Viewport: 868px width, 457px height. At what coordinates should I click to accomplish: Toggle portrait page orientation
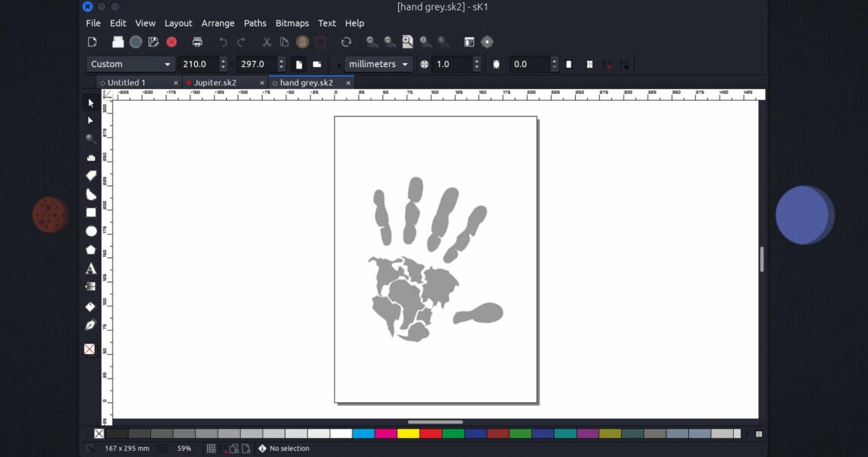[x=299, y=65]
